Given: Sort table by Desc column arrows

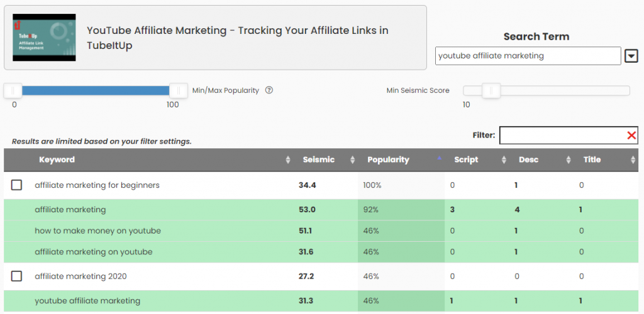Looking at the screenshot, I should tap(569, 160).
